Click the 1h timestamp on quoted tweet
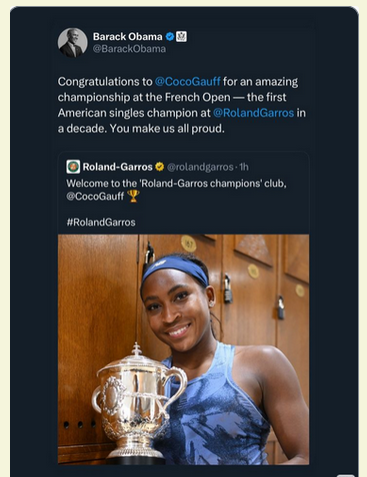Screen dimensions: 367x477 coord(244,167)
